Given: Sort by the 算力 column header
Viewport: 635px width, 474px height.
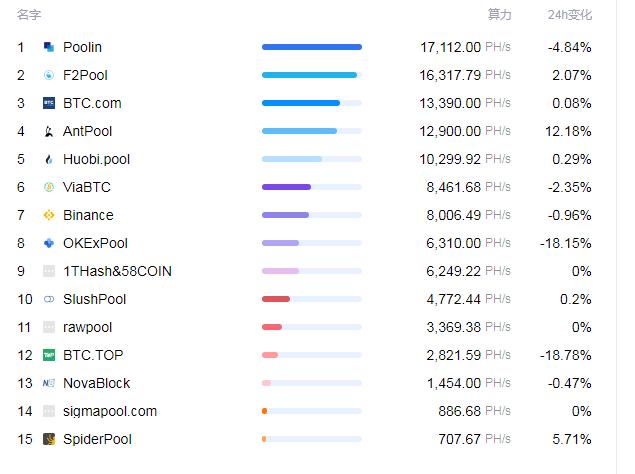Looking at the screenshot, I should [x=499, y=15].
